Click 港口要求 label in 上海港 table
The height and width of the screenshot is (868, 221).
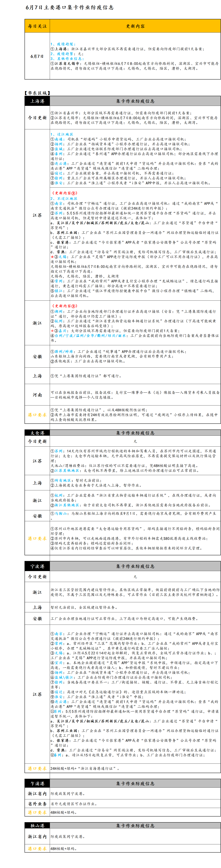[37, 415]
